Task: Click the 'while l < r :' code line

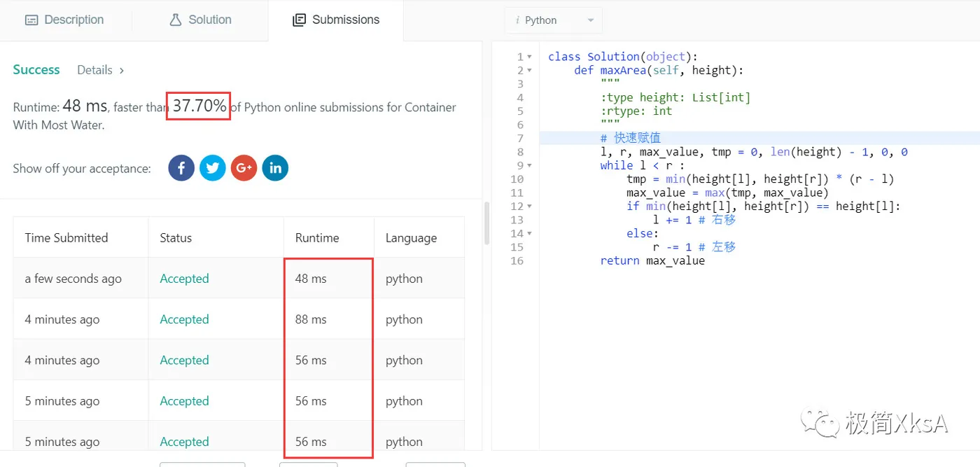Action: tap(642, 165)
